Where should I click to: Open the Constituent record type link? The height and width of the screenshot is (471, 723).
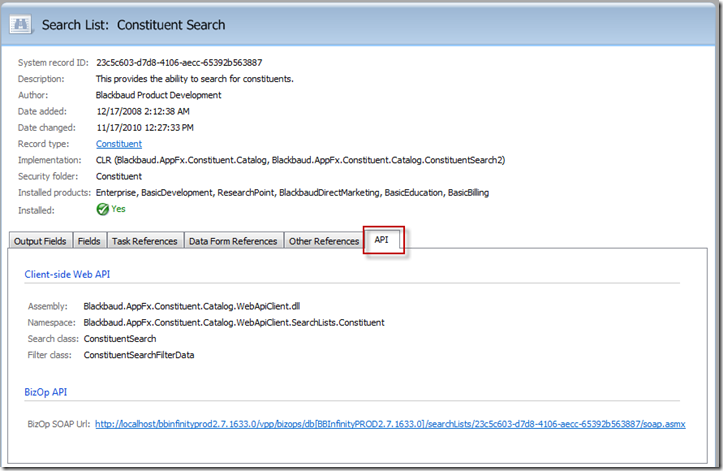pos(119,144)
